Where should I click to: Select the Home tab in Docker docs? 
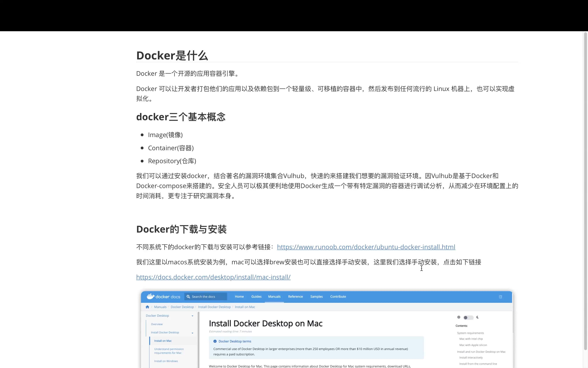239,297
